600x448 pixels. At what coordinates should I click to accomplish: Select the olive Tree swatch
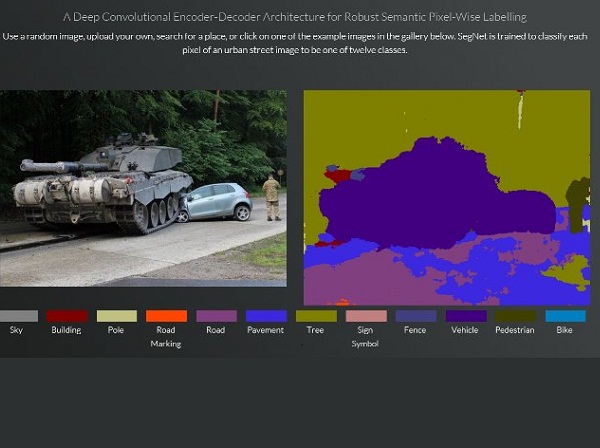(316, 316)
